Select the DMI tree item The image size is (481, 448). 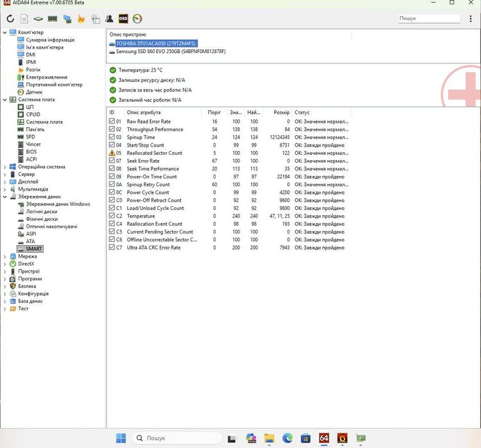click(31, 54)
